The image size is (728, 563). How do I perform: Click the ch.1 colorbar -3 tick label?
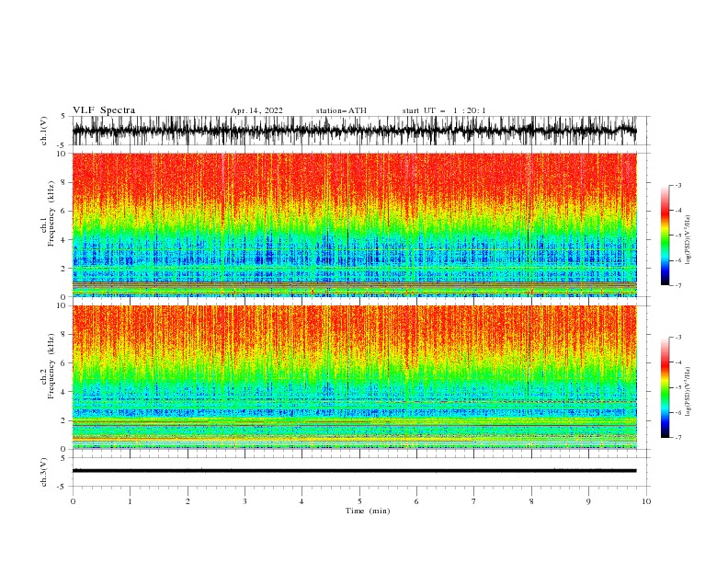coord(678,185)
